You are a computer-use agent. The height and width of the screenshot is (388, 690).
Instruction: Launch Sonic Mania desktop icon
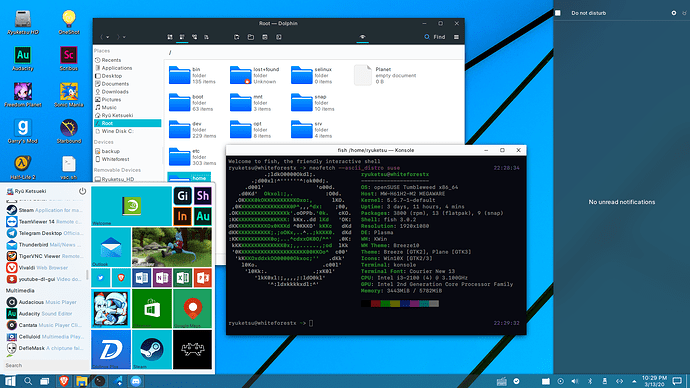click(x=69, y=95)
